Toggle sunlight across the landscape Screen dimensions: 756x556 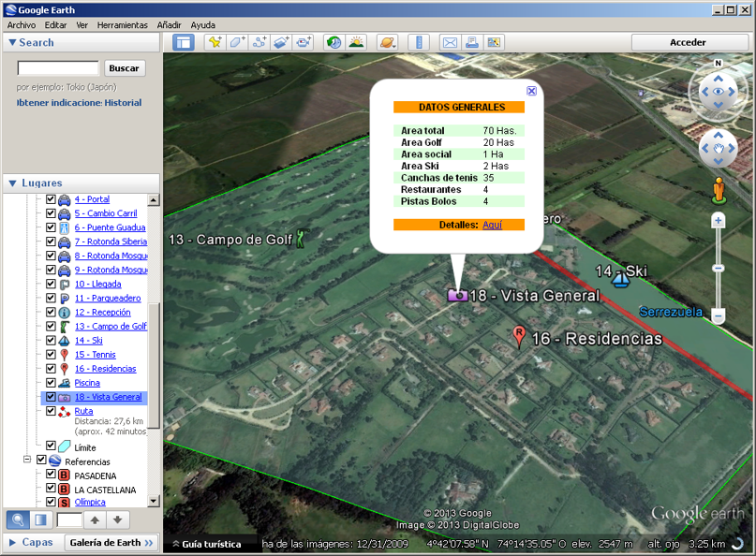[356, 42]
